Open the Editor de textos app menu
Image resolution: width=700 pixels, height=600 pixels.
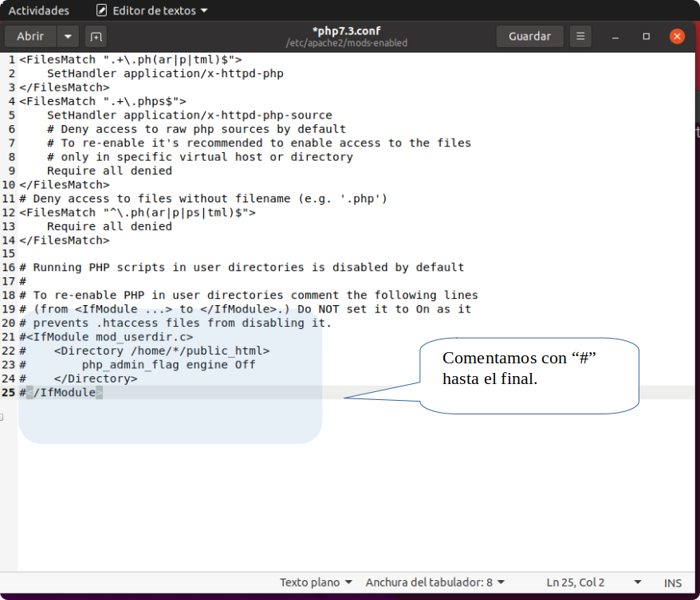click(152, 10)
